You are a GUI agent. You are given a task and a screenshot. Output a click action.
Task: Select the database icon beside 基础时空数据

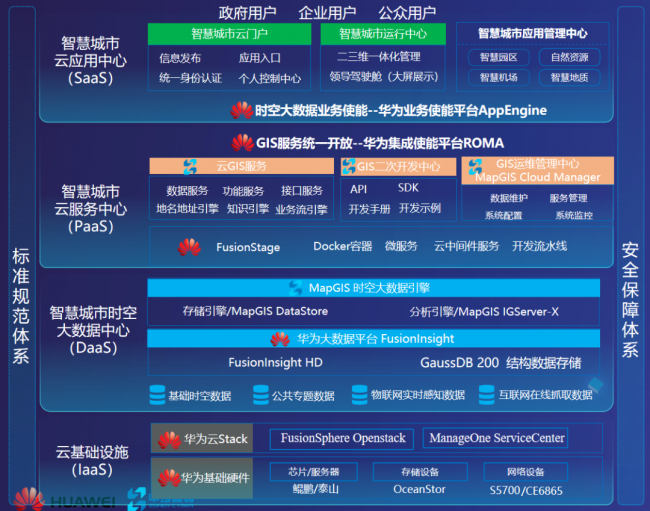pos(157,395)
